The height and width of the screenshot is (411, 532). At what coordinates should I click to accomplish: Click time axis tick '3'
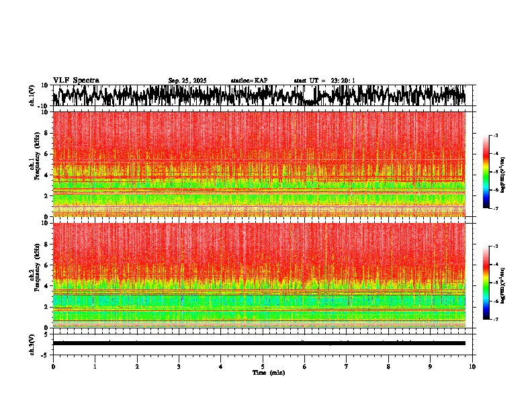click(179, 367)
